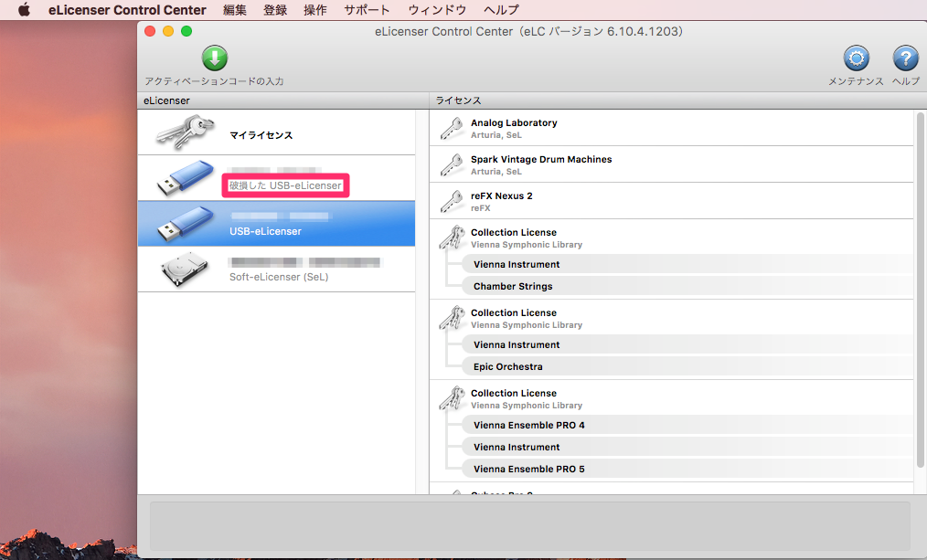Maximize window with the green button
Screen dimensions: 927x560
pos(186,31)
